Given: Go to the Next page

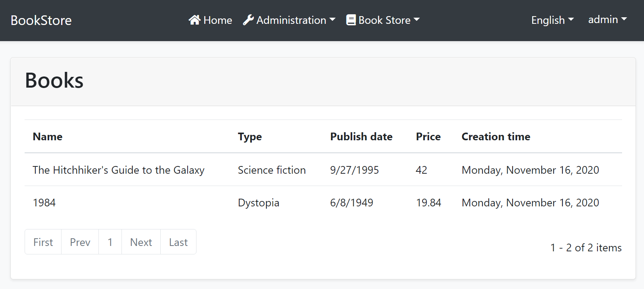Looking at the screenshot, I should (141, 242).
